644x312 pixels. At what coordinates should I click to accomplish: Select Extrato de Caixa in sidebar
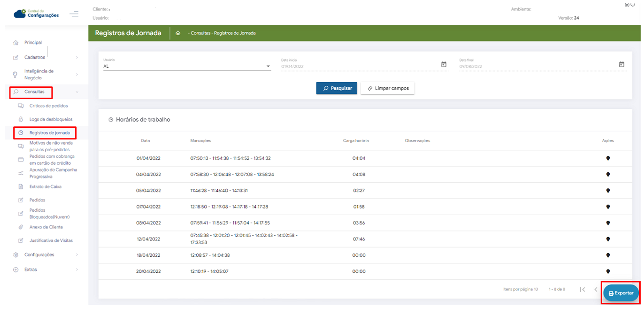coord(45,187)
